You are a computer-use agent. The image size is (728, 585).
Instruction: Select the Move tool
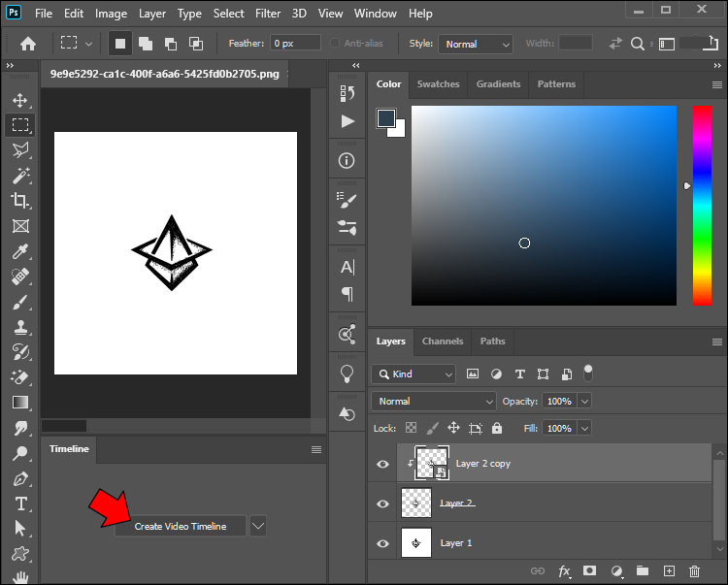point(19,100)
